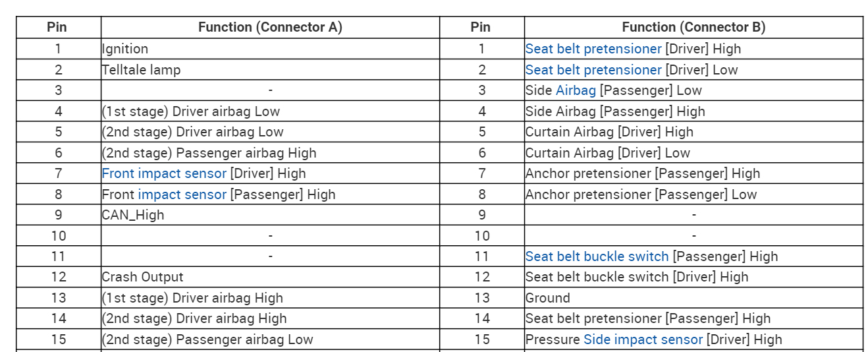Follow the Side impact sensor link

click(x=643, y=339)
